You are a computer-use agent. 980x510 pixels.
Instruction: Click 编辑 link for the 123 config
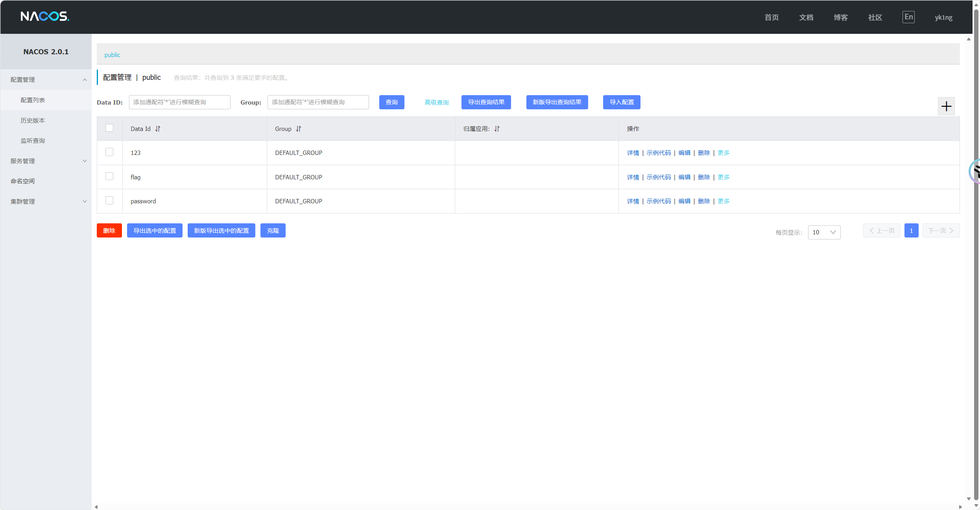tap(684, 153)
